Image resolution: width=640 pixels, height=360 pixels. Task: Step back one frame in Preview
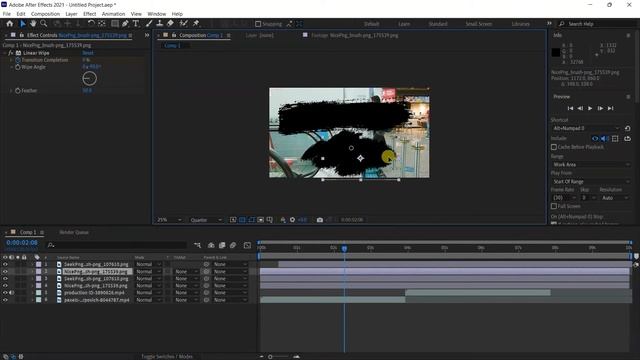point(580,108)
